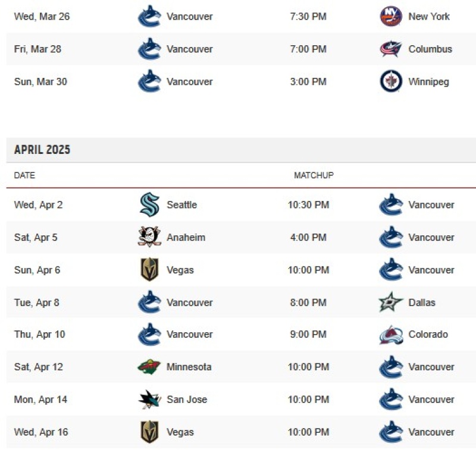This screenshot has width=476, height=450.
Task: Click the New York Islanders logo
Action: click(391, 16)
